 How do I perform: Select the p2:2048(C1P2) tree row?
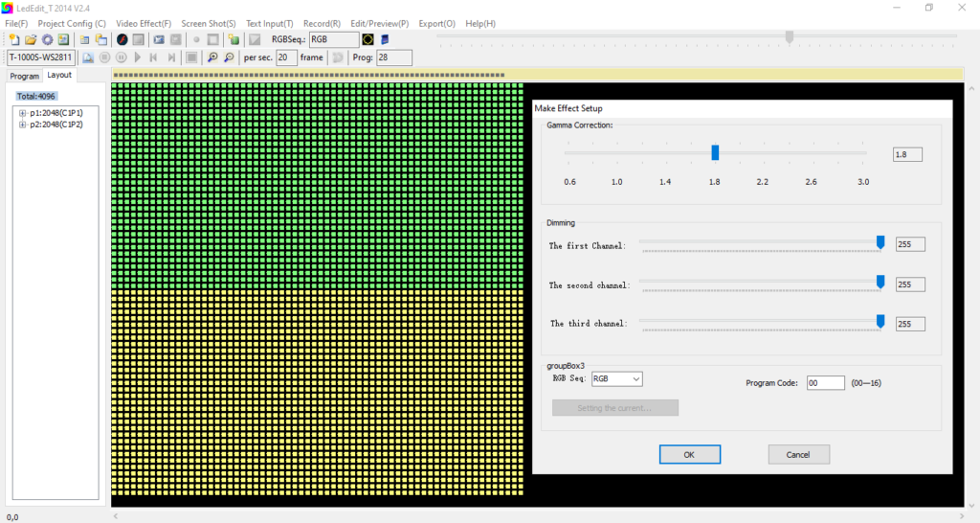point(56,125)
